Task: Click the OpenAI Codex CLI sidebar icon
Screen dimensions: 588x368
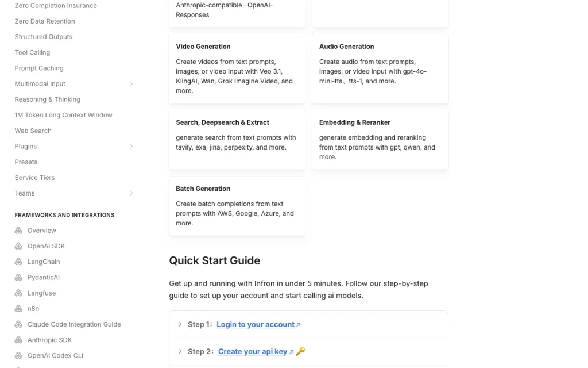Action: [18, 355]
